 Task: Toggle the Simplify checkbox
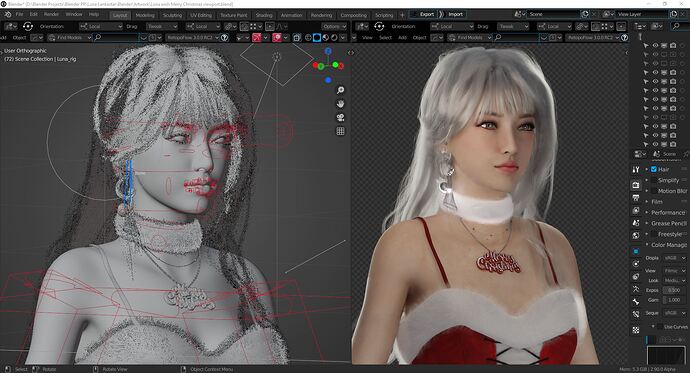point(654,180)
